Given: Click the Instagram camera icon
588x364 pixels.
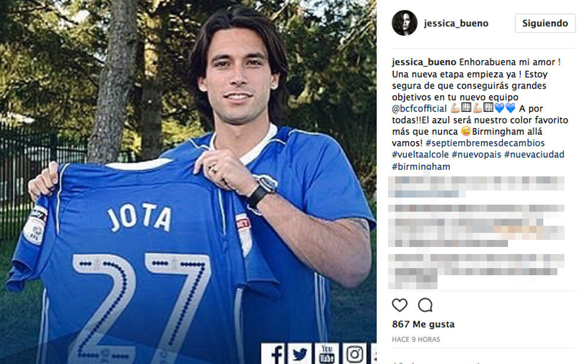Looking at the screenshot, I should coord(354,353).
